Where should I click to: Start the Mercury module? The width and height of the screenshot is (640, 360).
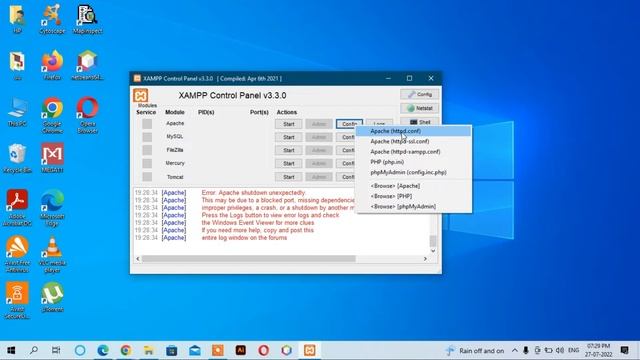coord(289,164)
